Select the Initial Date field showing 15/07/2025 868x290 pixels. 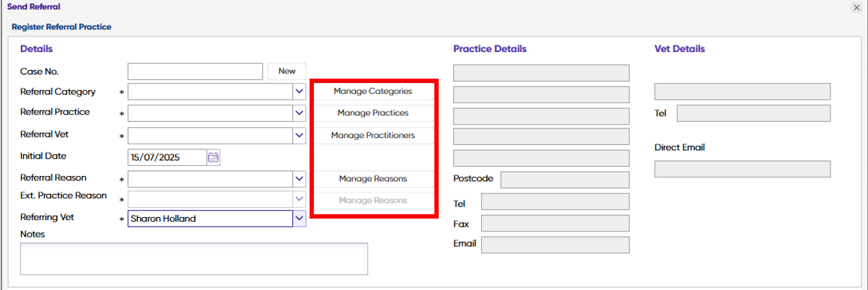[x=167, y=157]
